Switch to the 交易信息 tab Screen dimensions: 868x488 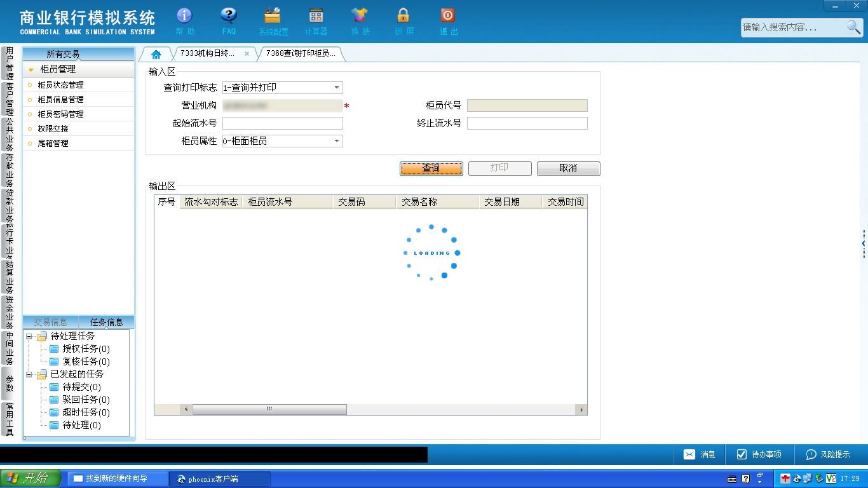pyautogui.click(x=50, y=322)
